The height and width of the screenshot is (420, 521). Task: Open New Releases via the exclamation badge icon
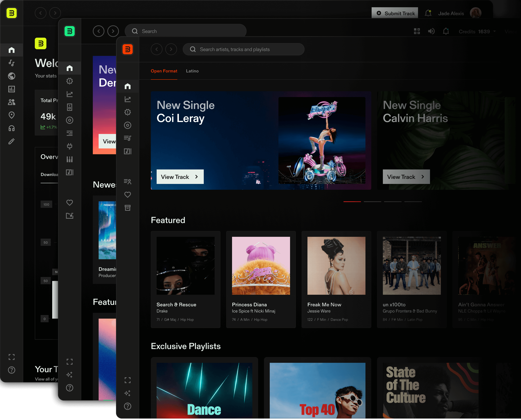pos(128,112)
